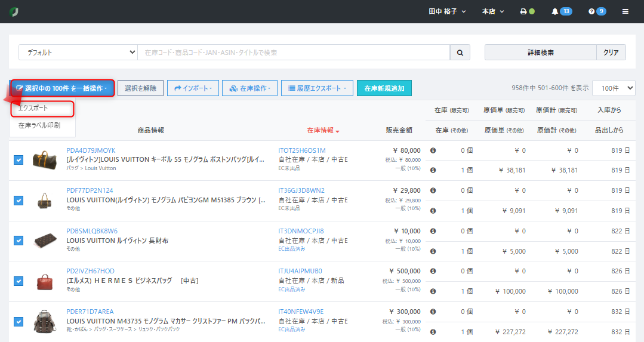The image size is (644, 342).
Task: Open stock link IT36GJ3D8WN2
Action: (301, 190)
